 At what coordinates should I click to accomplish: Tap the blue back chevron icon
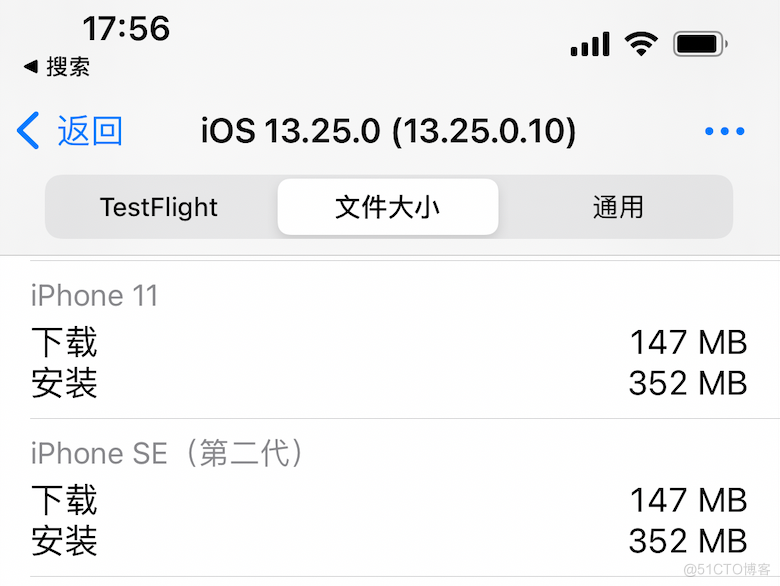(28, 131)
